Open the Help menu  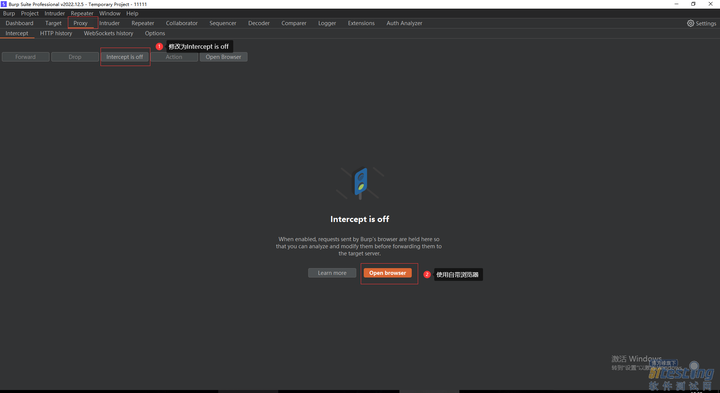132,13
